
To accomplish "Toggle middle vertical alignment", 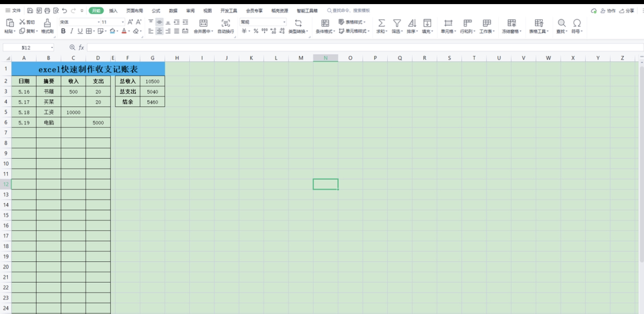I will (159, 22).
